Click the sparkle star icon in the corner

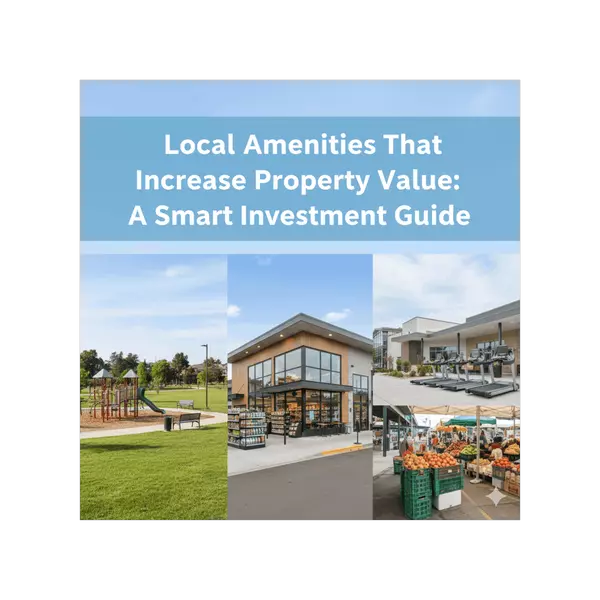pyautogui.click(x=495, y=497)
